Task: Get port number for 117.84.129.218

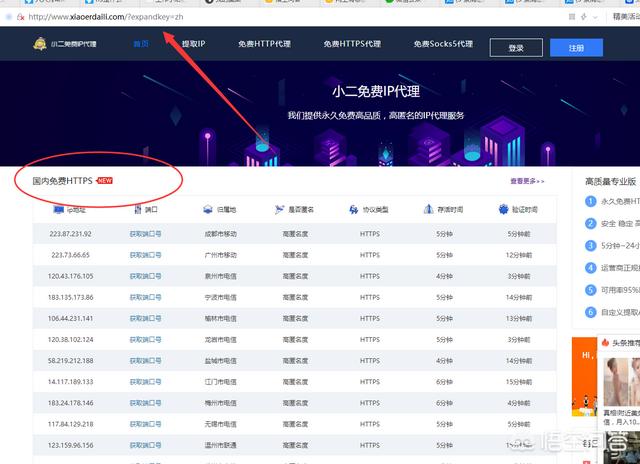Action: [145, 424]
